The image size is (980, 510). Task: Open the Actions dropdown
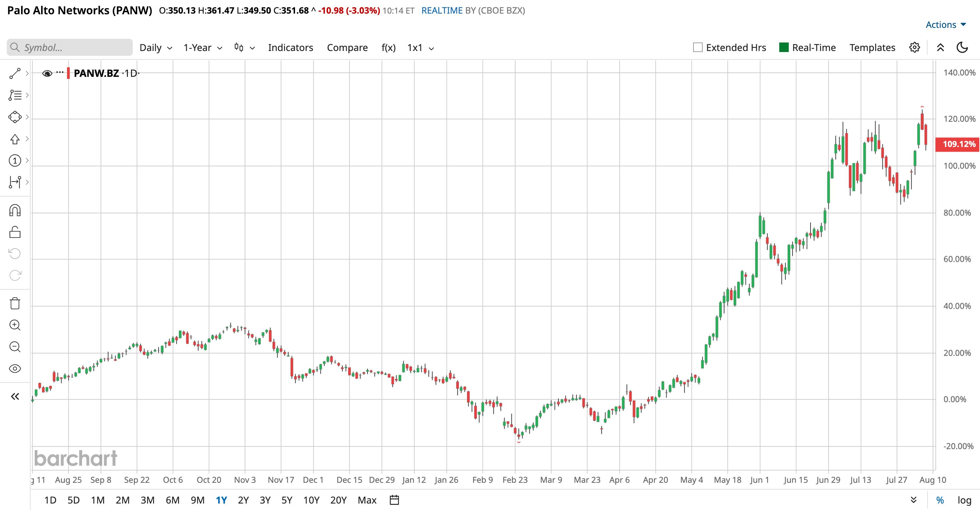pos(946,25)
